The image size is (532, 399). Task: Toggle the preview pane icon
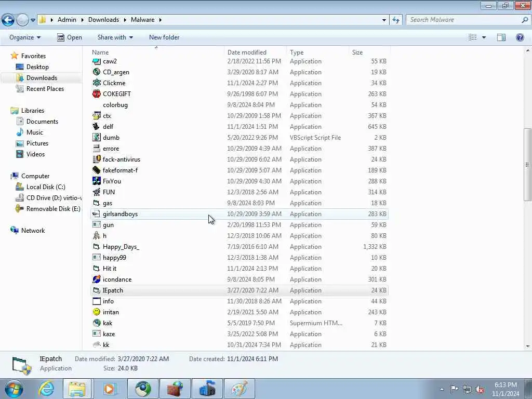(501, 37)
